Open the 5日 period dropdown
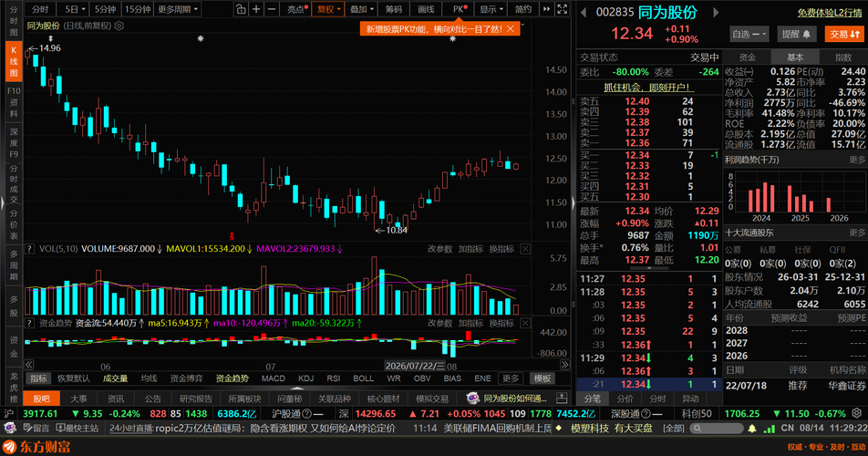 75,9
